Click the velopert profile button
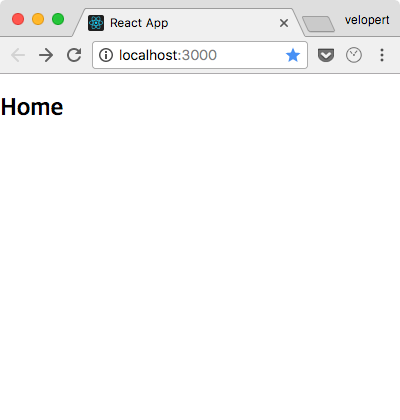Screen dimensions: 400x420 coord(367,20)
